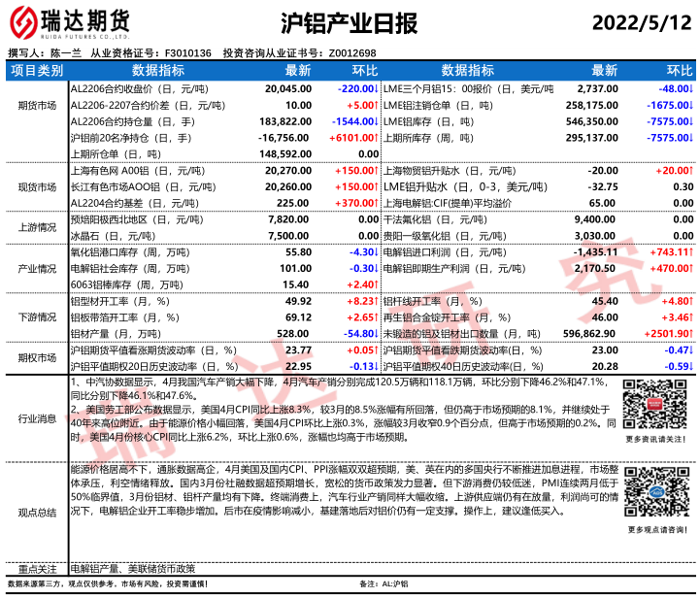Screen dimensions: 700x599
Task: Select the 项目类别 column header
Action: (x=36, y=71)
